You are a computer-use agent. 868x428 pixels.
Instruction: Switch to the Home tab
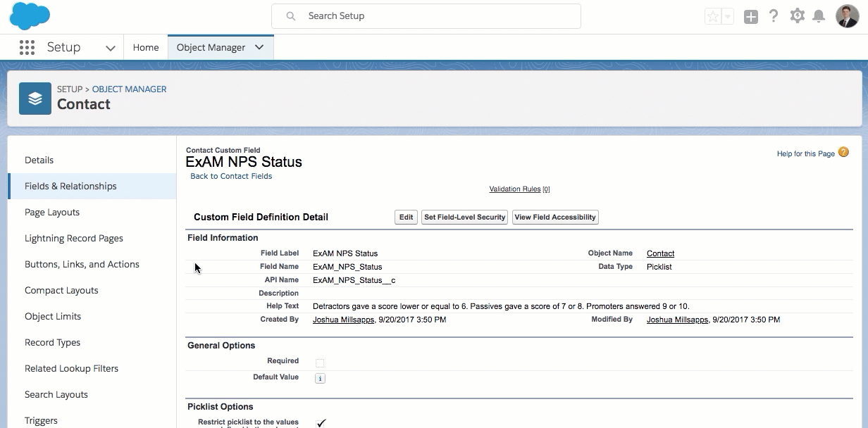[x=146, y=47]
